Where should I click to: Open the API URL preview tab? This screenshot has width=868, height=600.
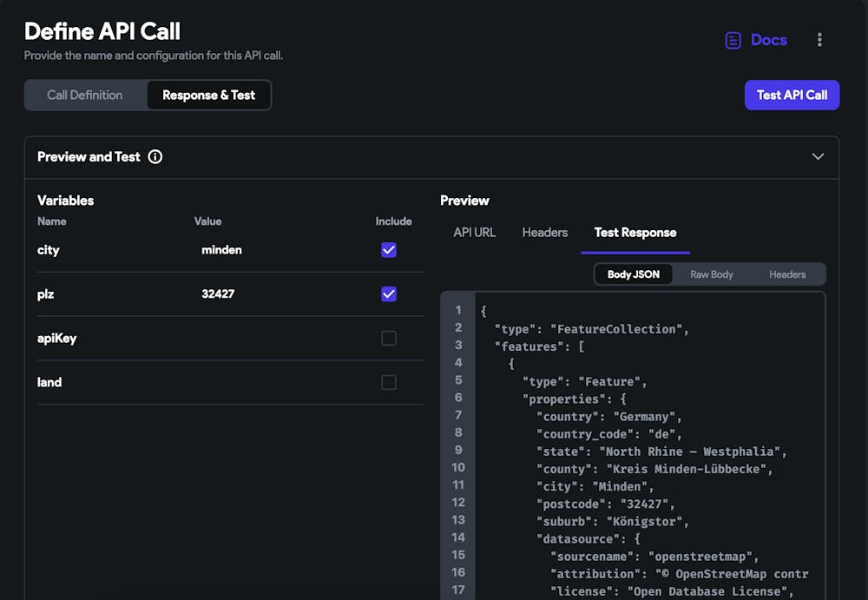coord(474,232)
